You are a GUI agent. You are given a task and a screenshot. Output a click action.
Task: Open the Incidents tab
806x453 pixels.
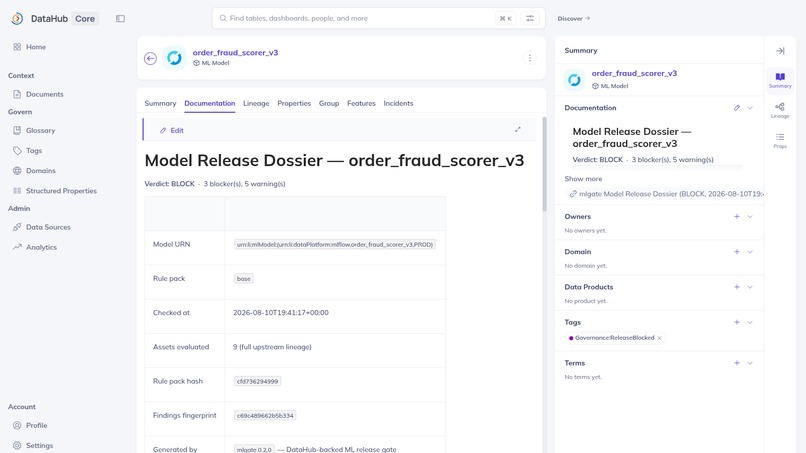(x=398, y=103)
